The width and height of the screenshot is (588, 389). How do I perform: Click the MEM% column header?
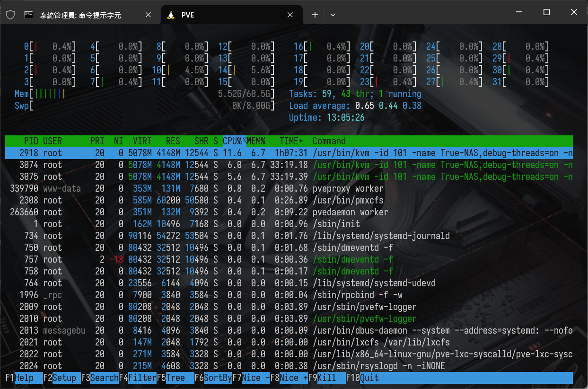click(x=256, y=141)
